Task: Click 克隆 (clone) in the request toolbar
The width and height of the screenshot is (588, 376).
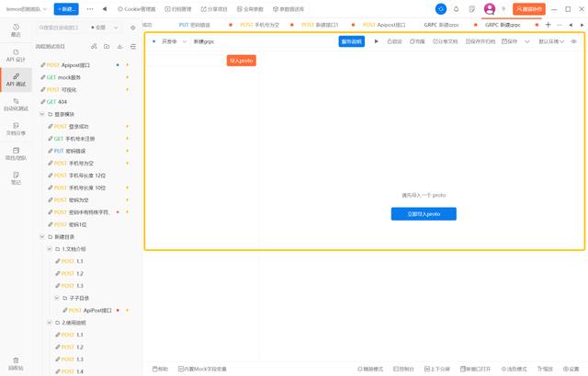Action: click(417, 41)
